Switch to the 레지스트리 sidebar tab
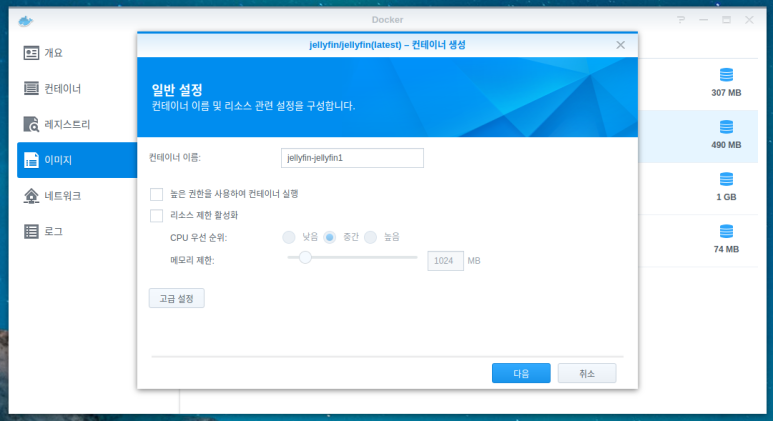 point(76,124)
